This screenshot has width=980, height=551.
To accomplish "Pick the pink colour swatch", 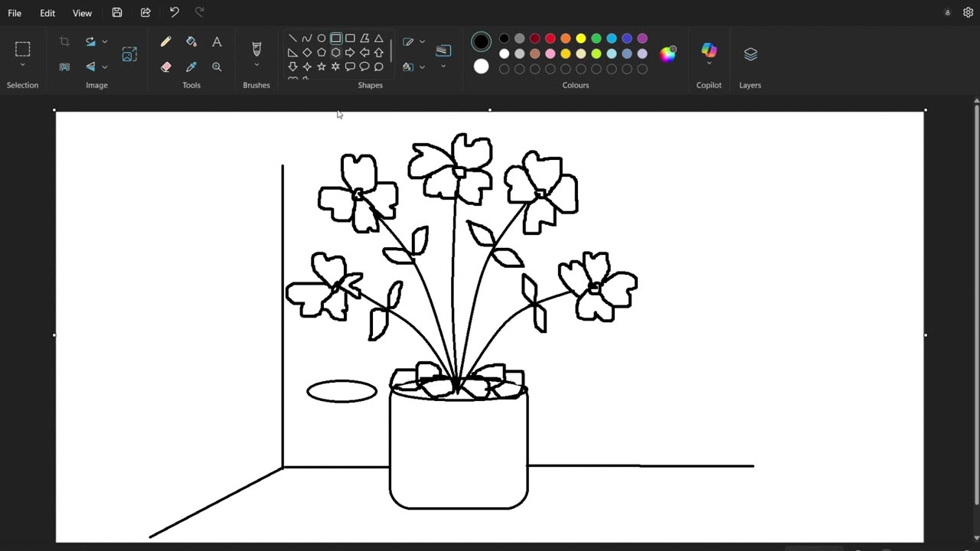I will pyautogui.click(x=550, y=54).
